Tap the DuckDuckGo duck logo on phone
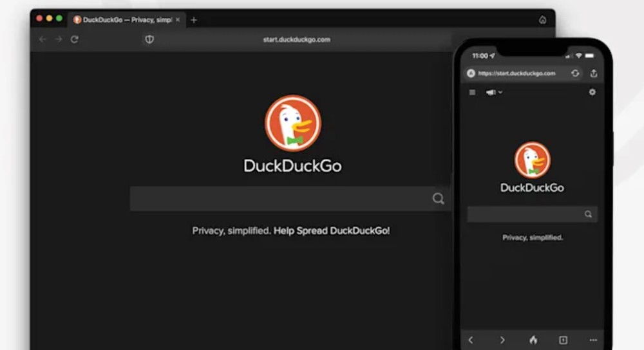The image size is (644, 350). tap(533, 160)
